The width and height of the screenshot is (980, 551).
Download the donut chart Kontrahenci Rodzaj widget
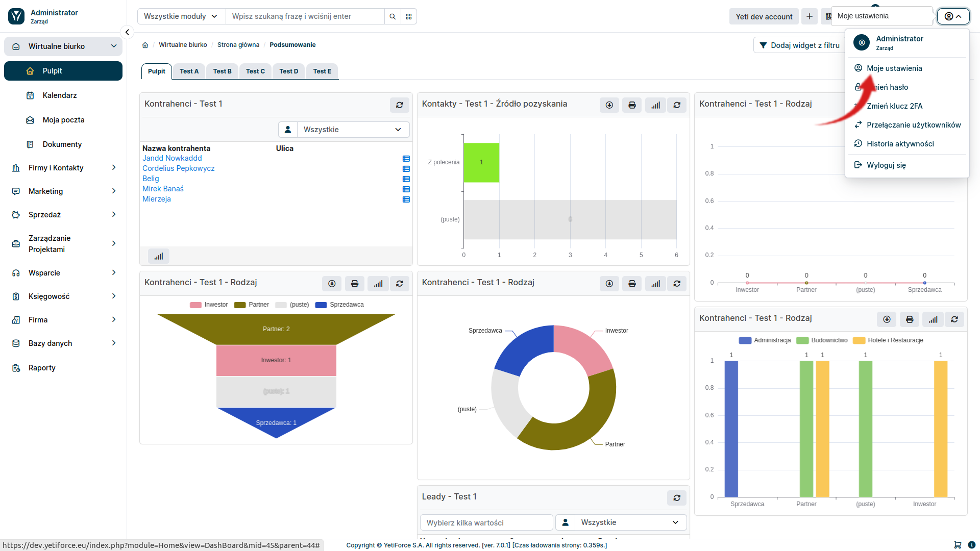click(609, 284)
